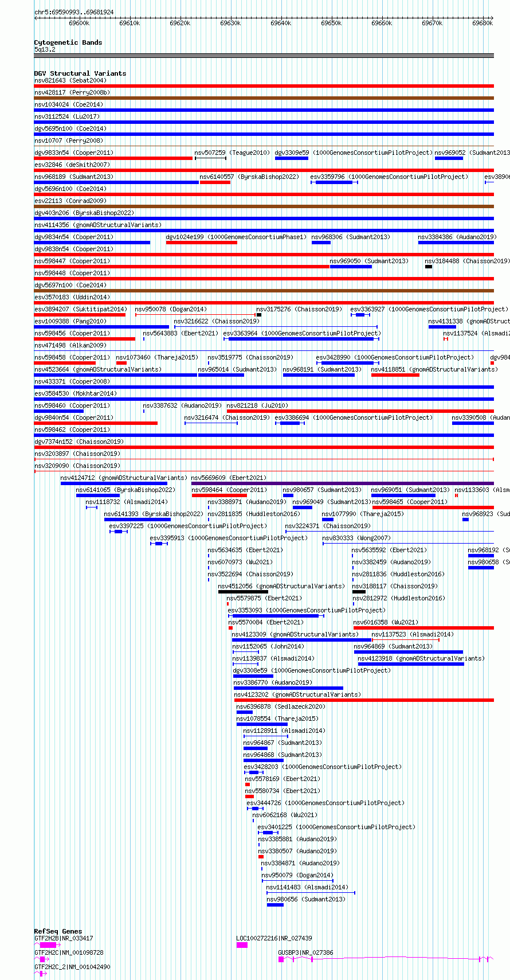The image size is (510, 980).
Task: Select the DGV Structural Variants track title
Action: [80, 73]
